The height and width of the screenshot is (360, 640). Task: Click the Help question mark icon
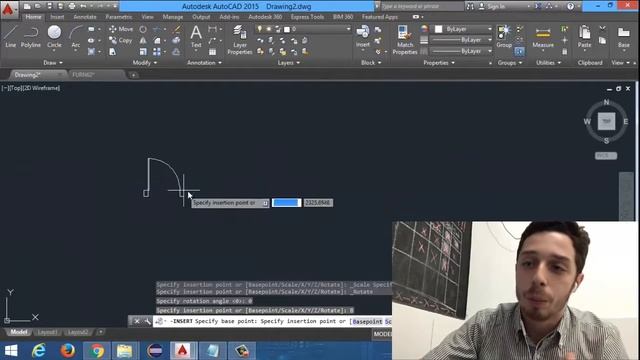tap(571, 6)
